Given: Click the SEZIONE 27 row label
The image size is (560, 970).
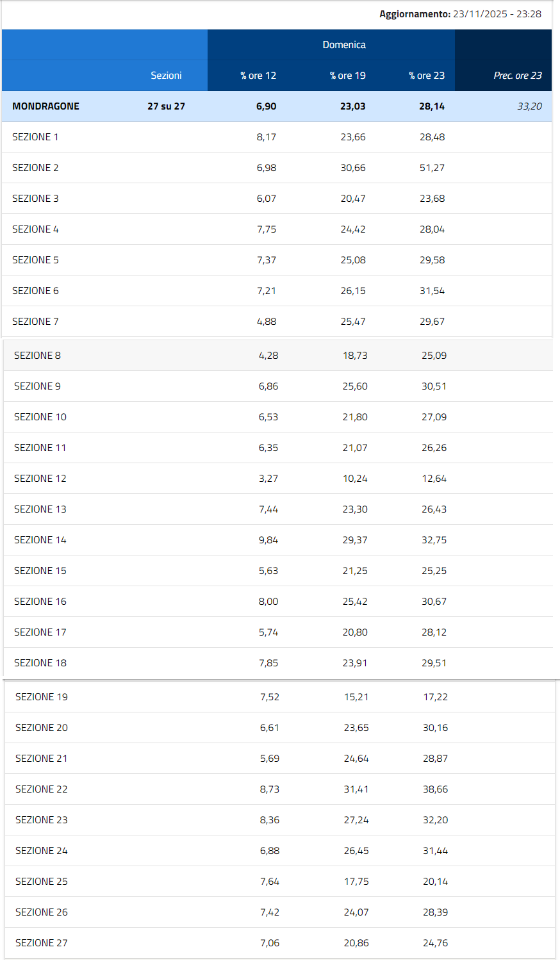Looking at the screenshot, I should [41, 943].
